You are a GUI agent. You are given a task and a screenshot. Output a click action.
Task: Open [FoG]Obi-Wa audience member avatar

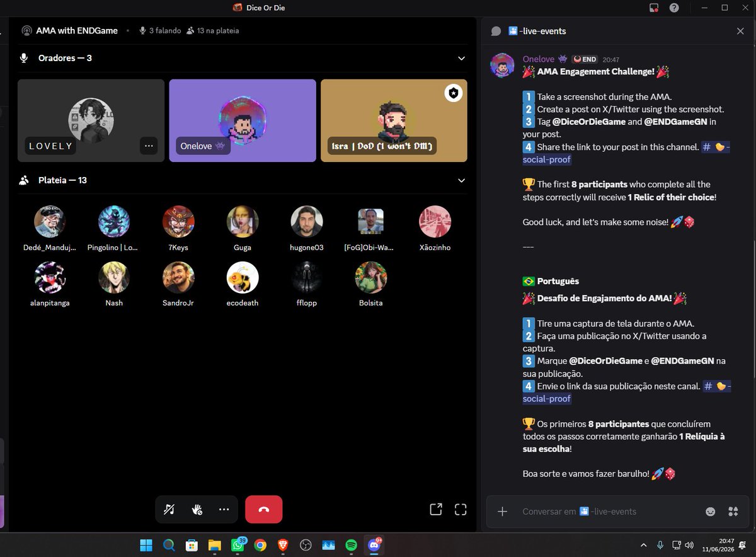click(371, 222)
